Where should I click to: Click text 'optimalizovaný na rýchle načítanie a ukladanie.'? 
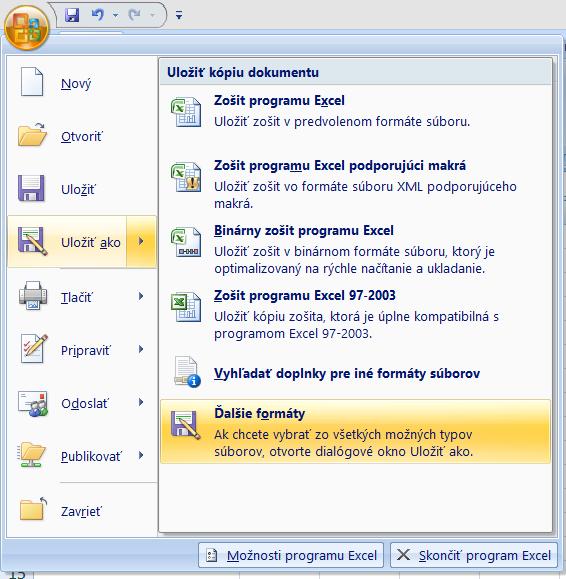click(350, 268)
